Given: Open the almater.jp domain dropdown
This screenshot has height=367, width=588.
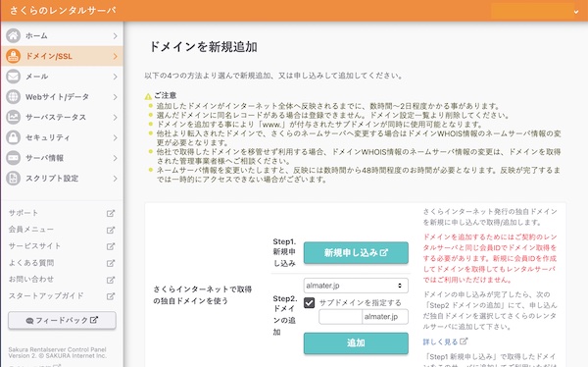Looking at the screenshot, I should (x=356, y=286).
